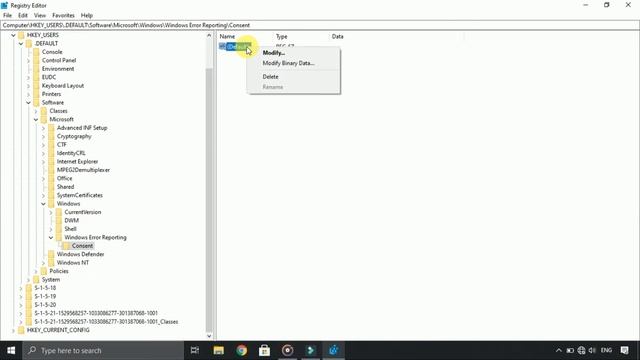
Task: Select the Environment key
Action: point(58,69)
